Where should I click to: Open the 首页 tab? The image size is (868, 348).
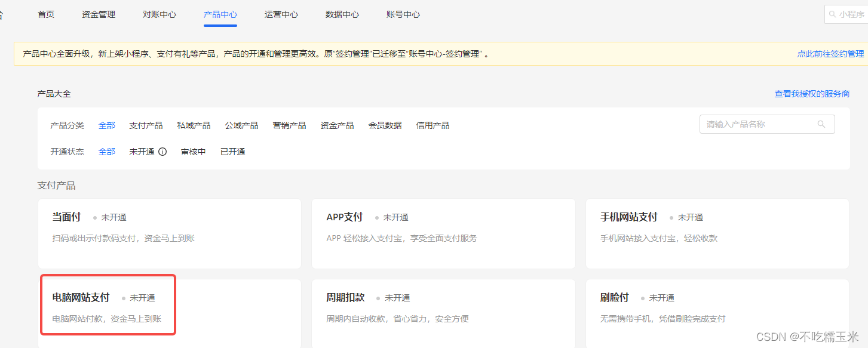coord(46,14)
